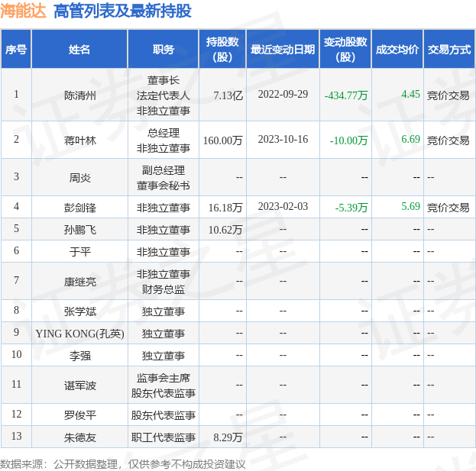Click the change amount -10.00万
Screen dimensions: 476x471
point(349,140)
